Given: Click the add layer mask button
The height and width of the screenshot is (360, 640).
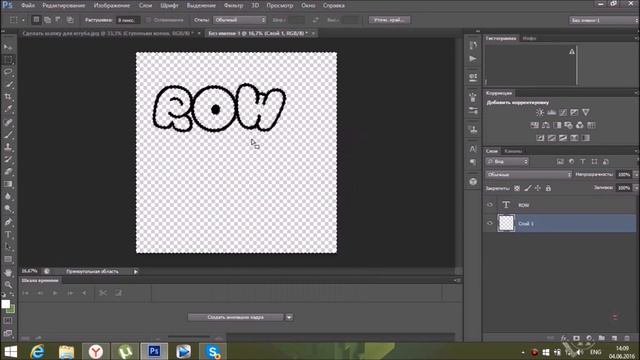Looking at the screenshot, I should click(576, 338).
